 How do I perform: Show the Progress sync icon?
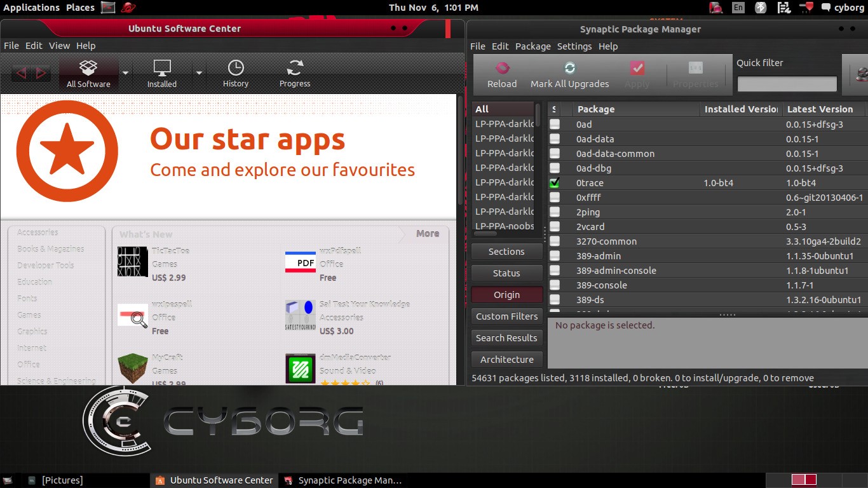(x=295, y=69)
